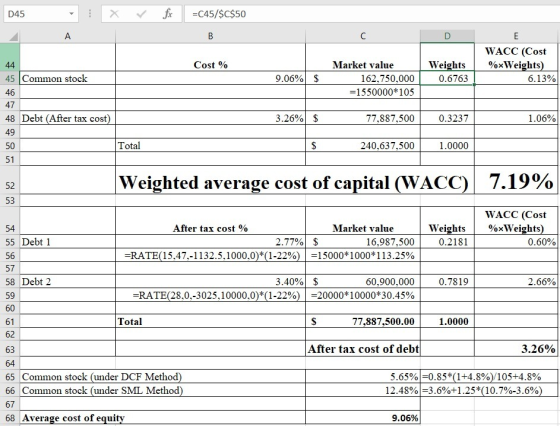Click the 'Total' label in row 50
This screenshot has width=560, height=426.
(129, 146)
